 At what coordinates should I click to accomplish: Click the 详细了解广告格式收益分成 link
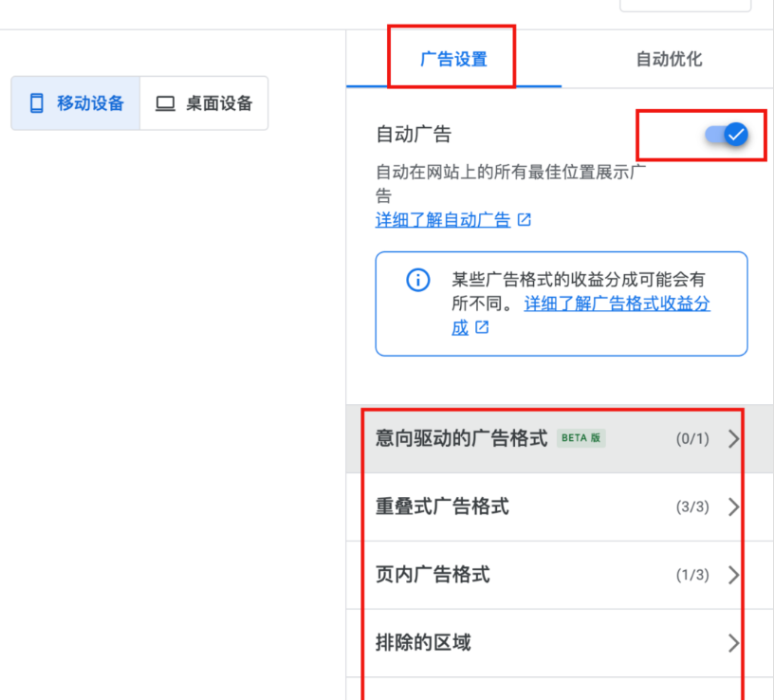[617, 304]
